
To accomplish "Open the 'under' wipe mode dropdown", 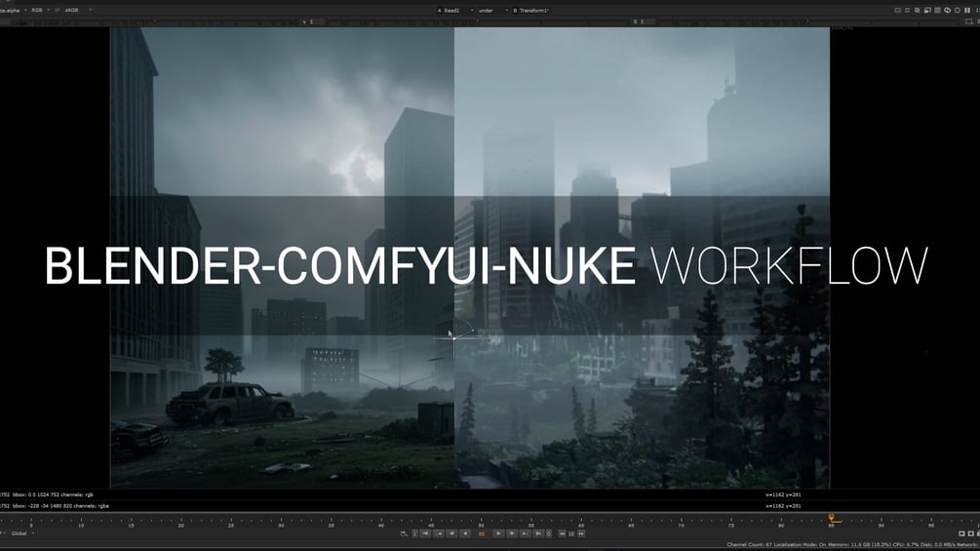I will pos(493,10).
